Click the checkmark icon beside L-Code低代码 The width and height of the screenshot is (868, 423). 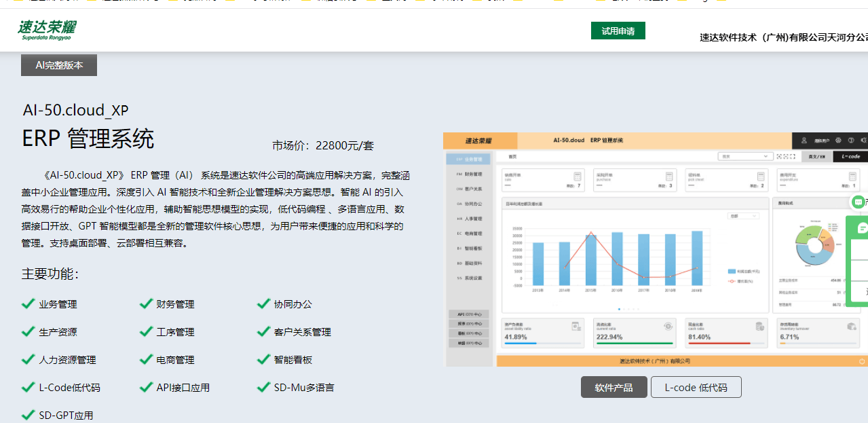click(x=28, y=387)
